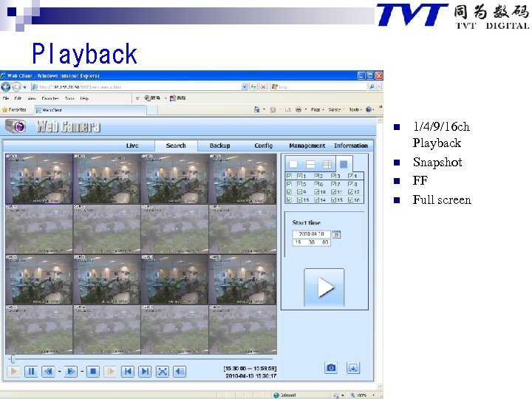Uncheck channel 5 checkbox
The height and width of the screenshot is (399, 532).
click(299, 184)
